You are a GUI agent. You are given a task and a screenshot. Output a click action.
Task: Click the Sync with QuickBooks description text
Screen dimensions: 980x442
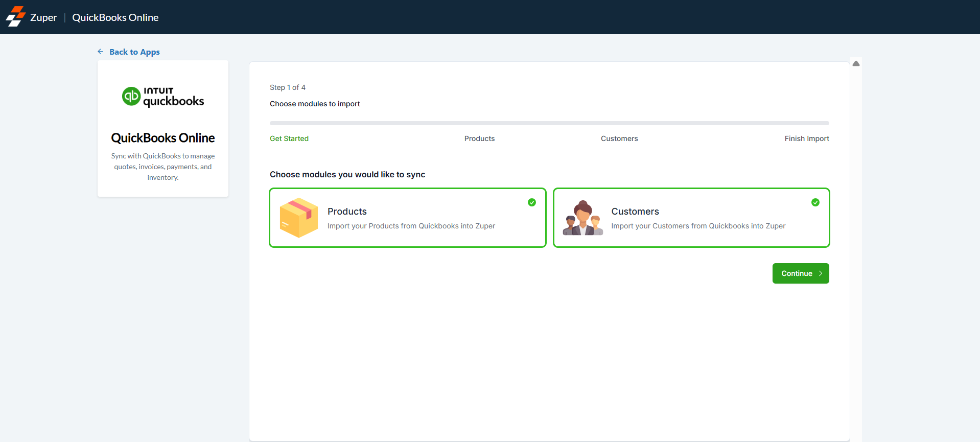(163, 167)
